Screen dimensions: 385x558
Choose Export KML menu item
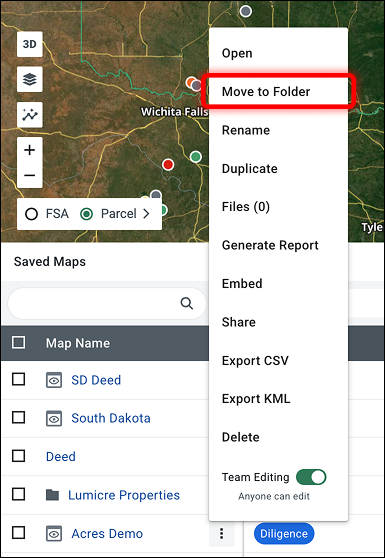coord(278,399)
